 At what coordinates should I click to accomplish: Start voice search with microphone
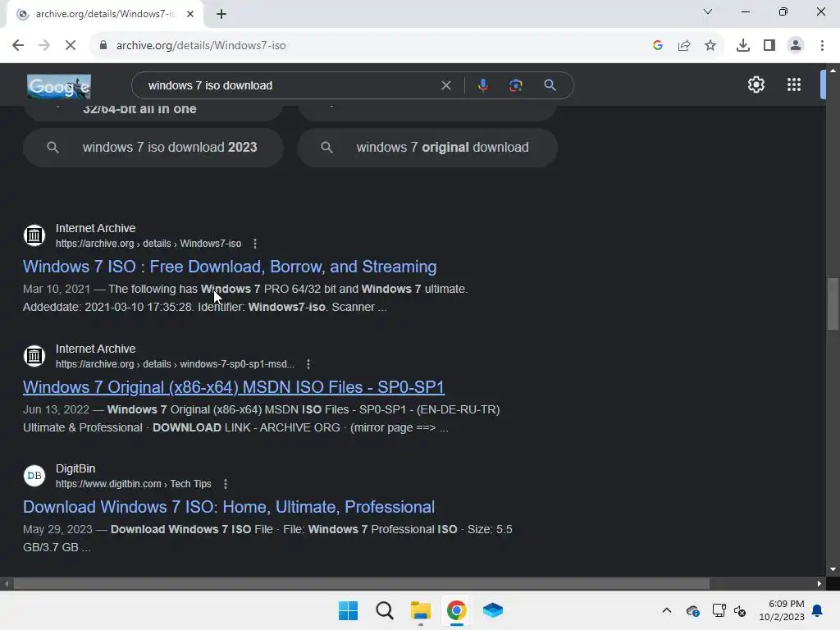(482, 85)
